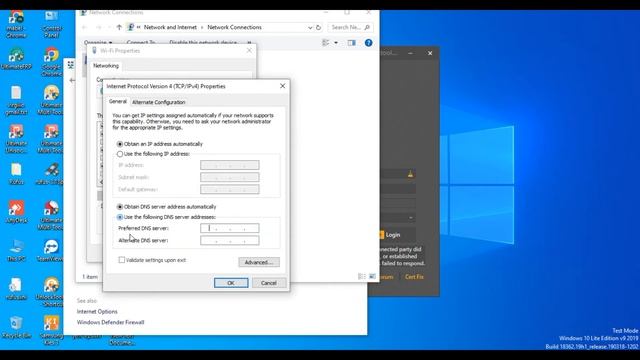This screenshot has width=640, height=360.
Task: Open Google Chrome desktop shortcut
Action: tap(51, 62)
